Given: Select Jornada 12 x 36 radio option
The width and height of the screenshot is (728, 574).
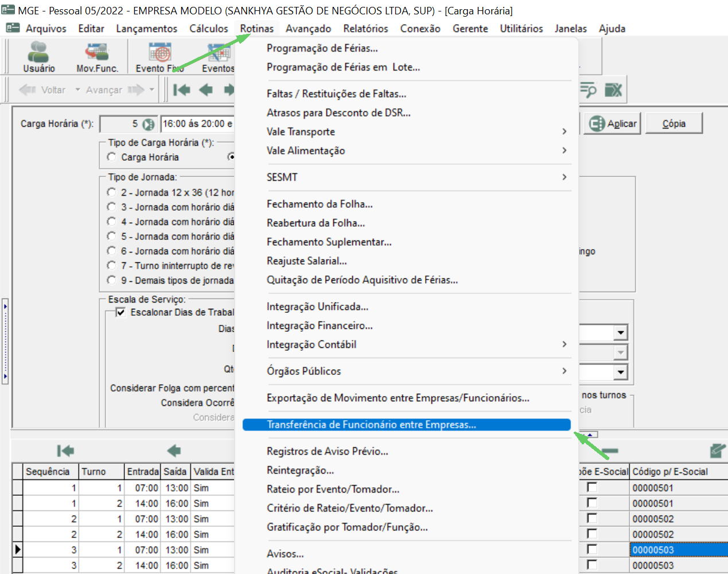Looking at the screenshot, I should (x=112, y=192).
